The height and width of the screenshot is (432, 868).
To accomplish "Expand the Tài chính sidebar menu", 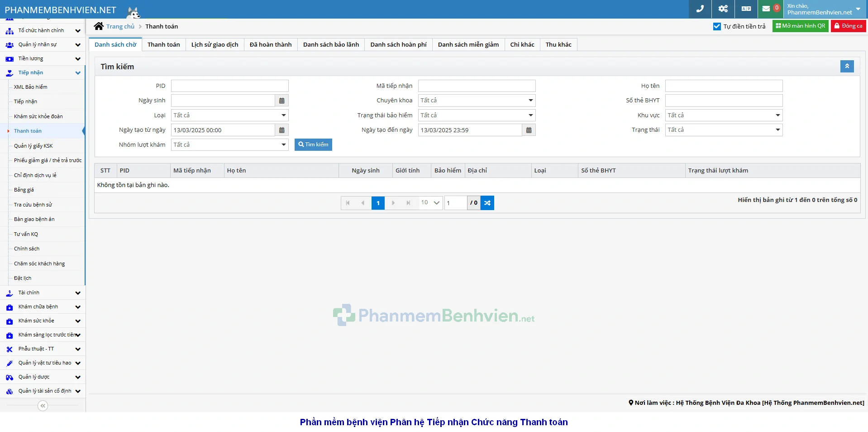I will point(43,293).
